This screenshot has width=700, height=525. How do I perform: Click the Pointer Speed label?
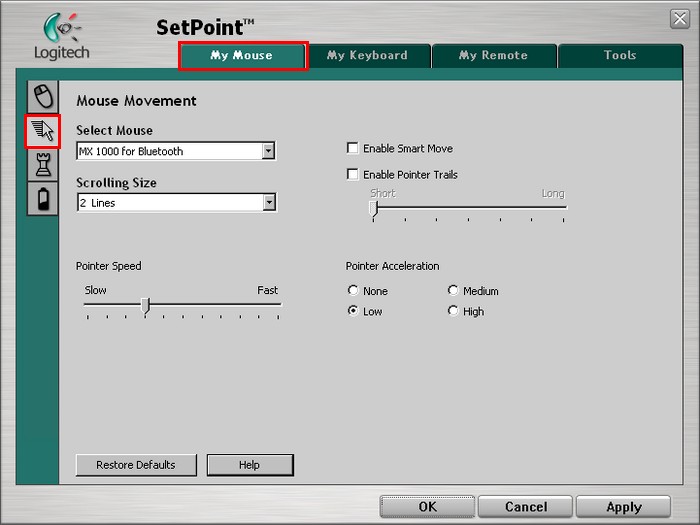coord(108,266)
